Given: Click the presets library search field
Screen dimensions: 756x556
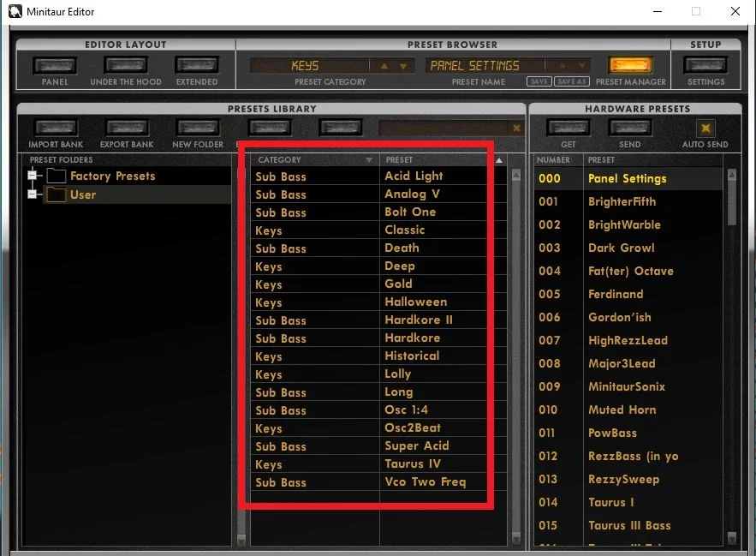Looking at the screenshot, I should (444, 128).
